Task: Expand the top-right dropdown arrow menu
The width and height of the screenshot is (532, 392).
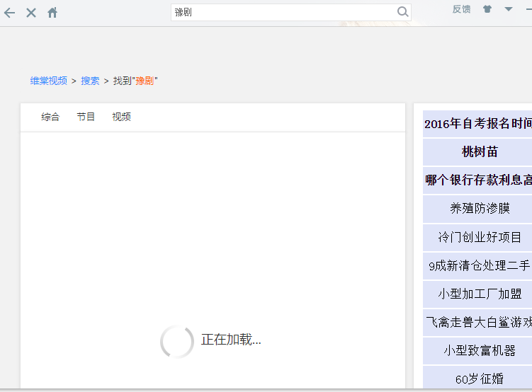Action: (509, 9)
